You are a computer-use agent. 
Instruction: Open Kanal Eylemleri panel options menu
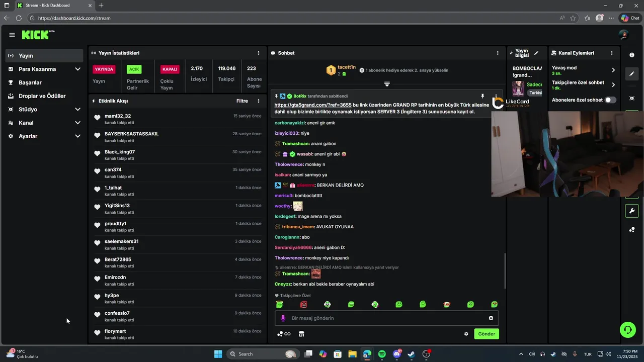tap(612, 53)
